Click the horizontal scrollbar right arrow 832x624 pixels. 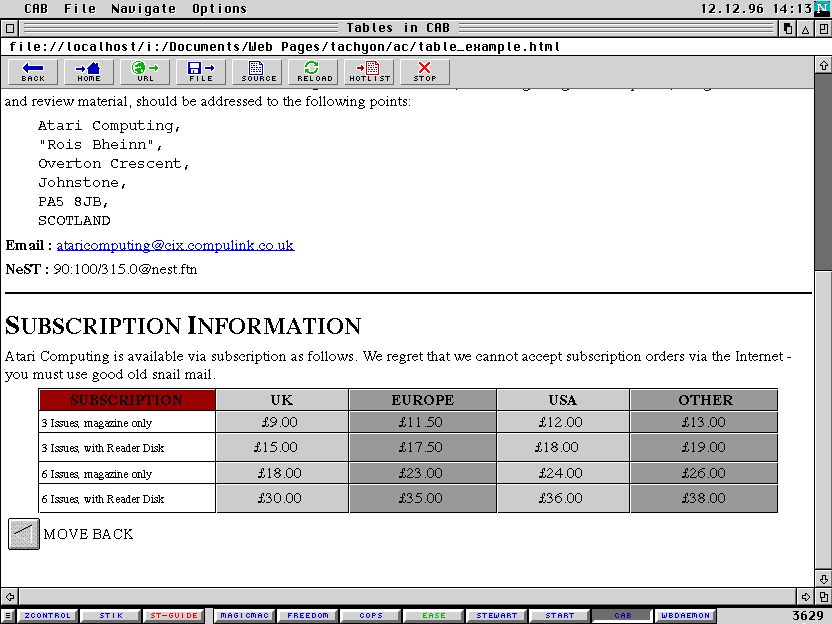(806, 597)
